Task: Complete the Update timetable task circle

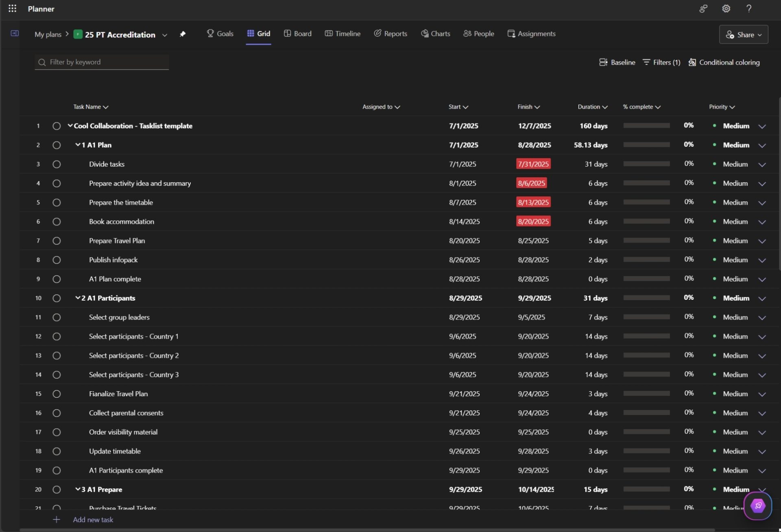Action: 57,451
